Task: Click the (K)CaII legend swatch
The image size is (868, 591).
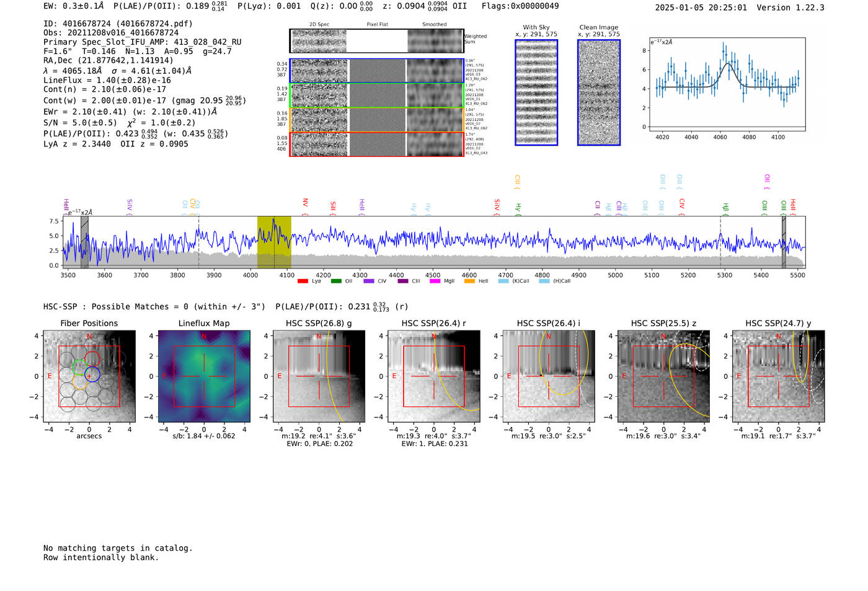Action: point(503,281)
